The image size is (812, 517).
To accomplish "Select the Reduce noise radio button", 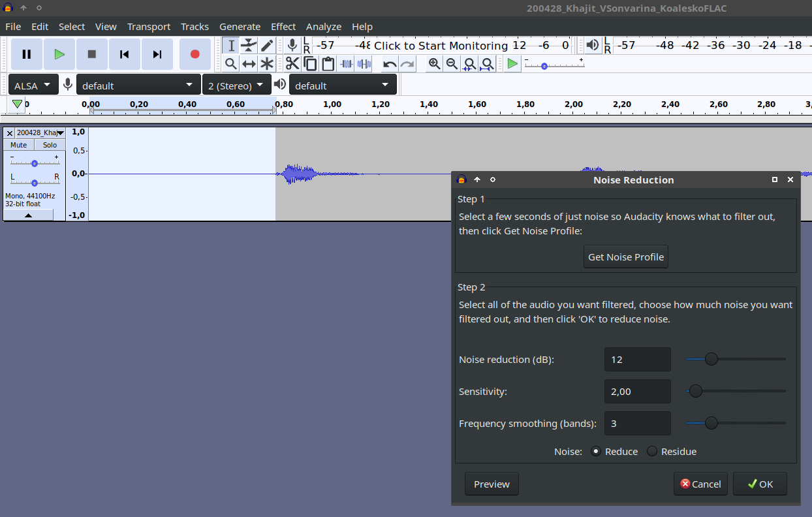I will [596, 451].
